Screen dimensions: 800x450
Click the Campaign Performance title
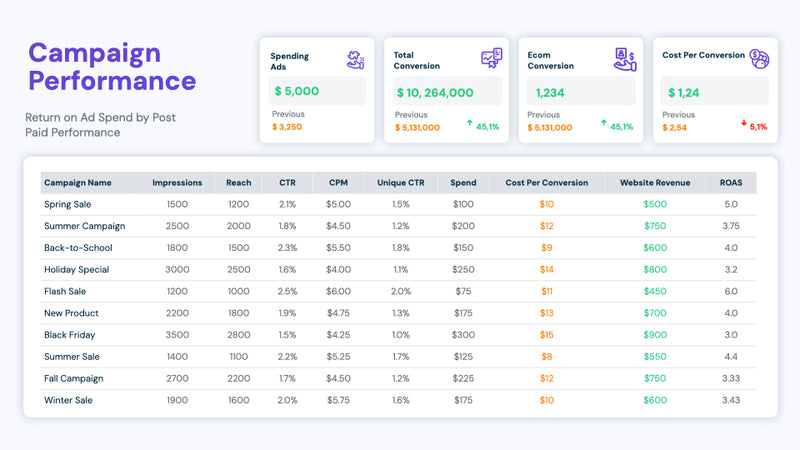pos(112,67)
